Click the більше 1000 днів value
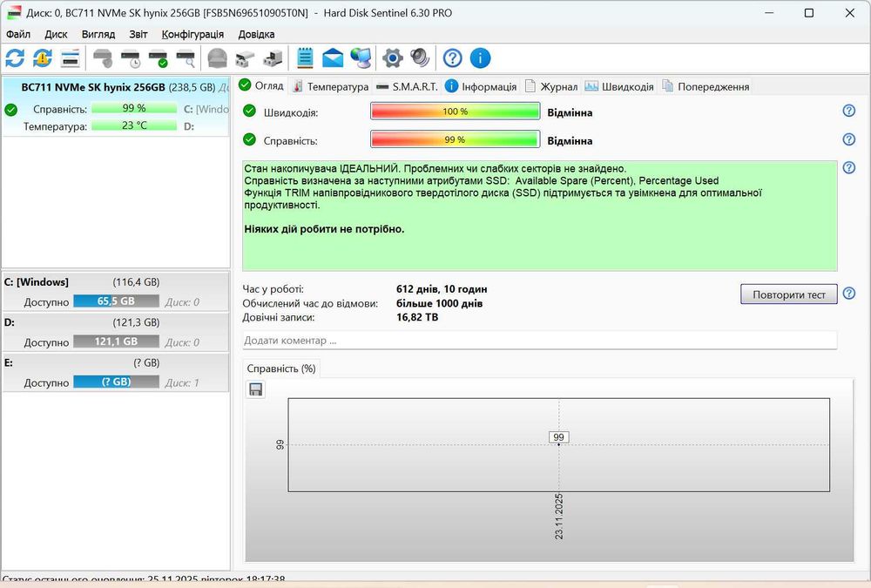871x588 pixels. (439, 303)
